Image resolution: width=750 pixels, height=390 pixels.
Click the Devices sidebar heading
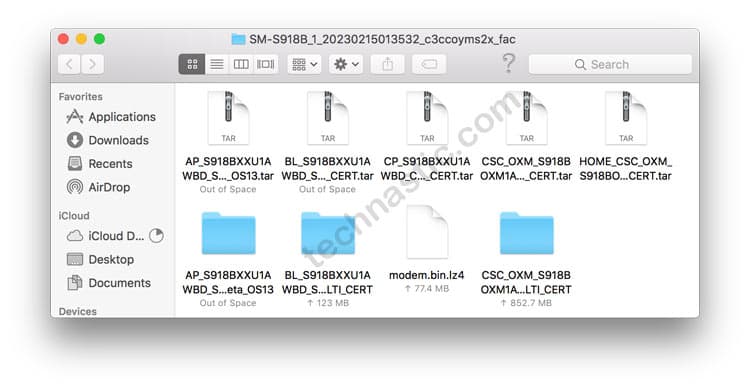(77, 312)
